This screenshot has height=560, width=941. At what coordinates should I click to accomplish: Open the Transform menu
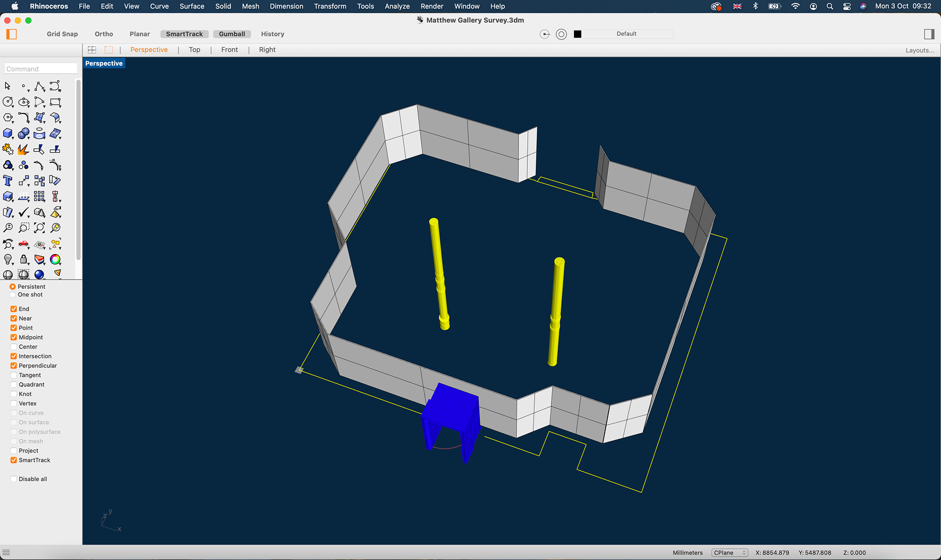coord(330,6)
